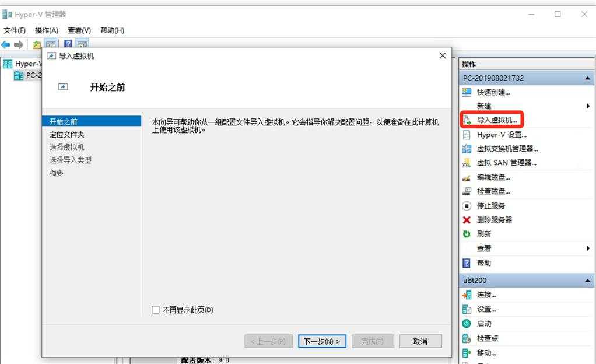Click the Settings icon under ubt200
This screenshot has width=596, height=364.
coord(467,309)
